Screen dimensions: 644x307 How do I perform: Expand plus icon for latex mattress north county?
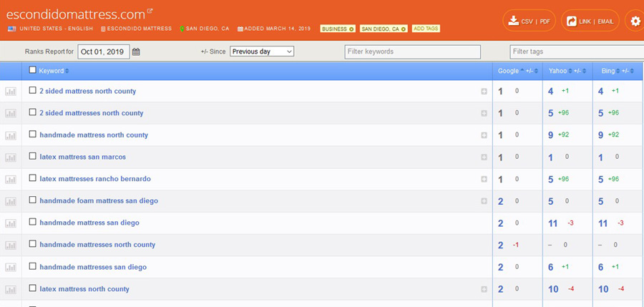pyautogui.click(x=484, y=289)
